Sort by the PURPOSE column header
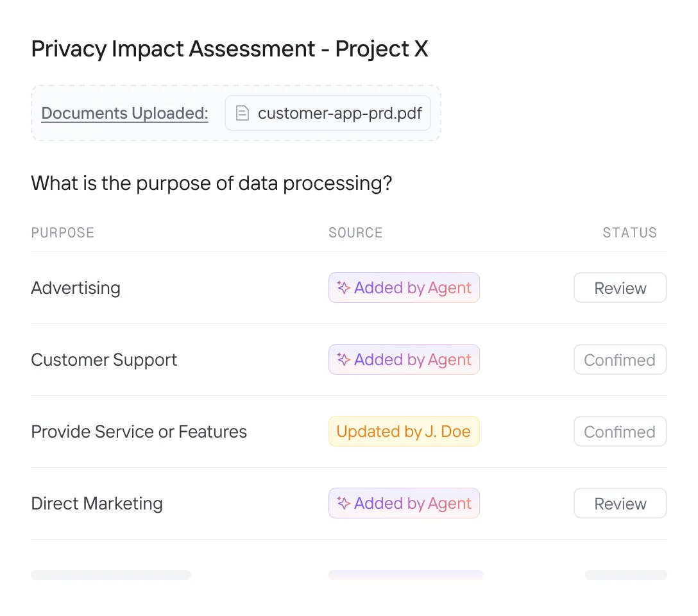The image size is (698, 616). pyautogui.click(x=63, y=232)
